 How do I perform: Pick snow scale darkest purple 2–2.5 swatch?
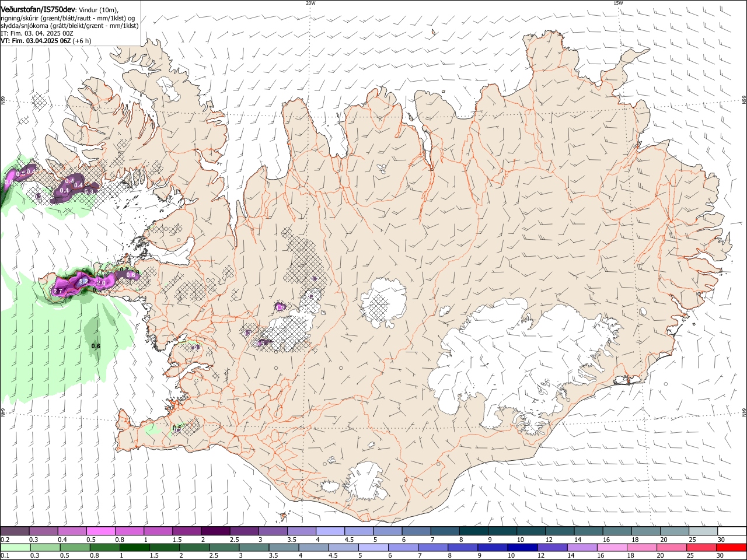coord(215,531)
